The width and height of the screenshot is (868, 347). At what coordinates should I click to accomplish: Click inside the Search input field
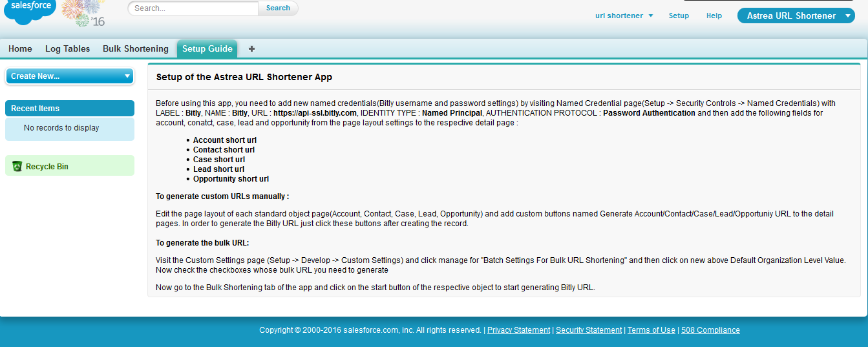tap(194, 8)
